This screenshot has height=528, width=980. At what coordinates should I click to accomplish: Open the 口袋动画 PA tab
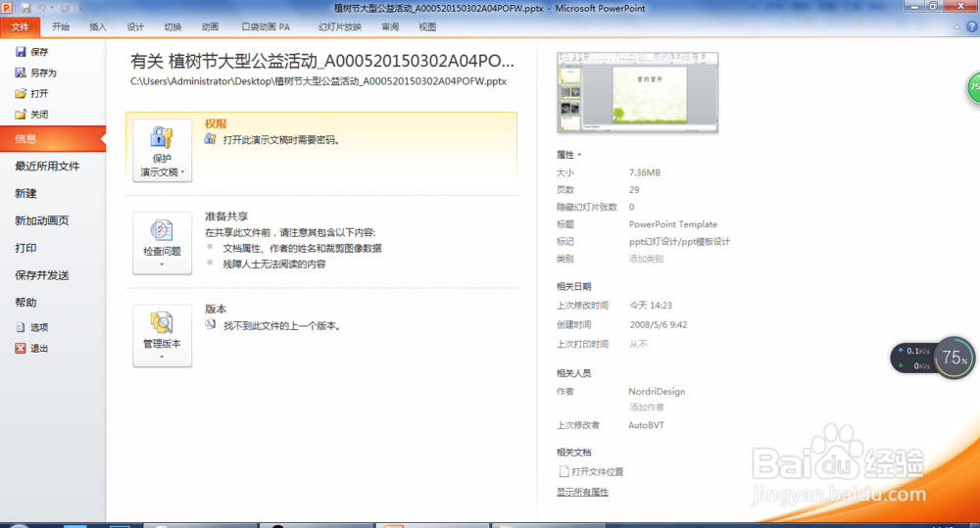point(266,26)
